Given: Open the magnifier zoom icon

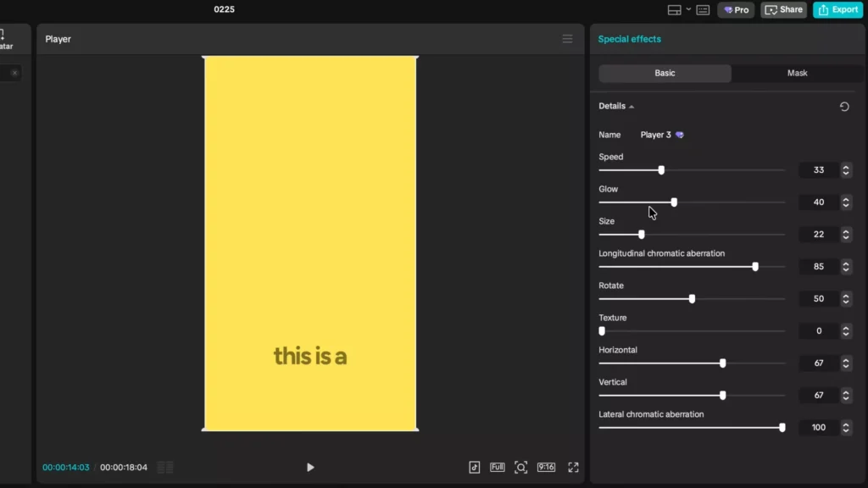Looking at the screenshot, I should 521,467.
